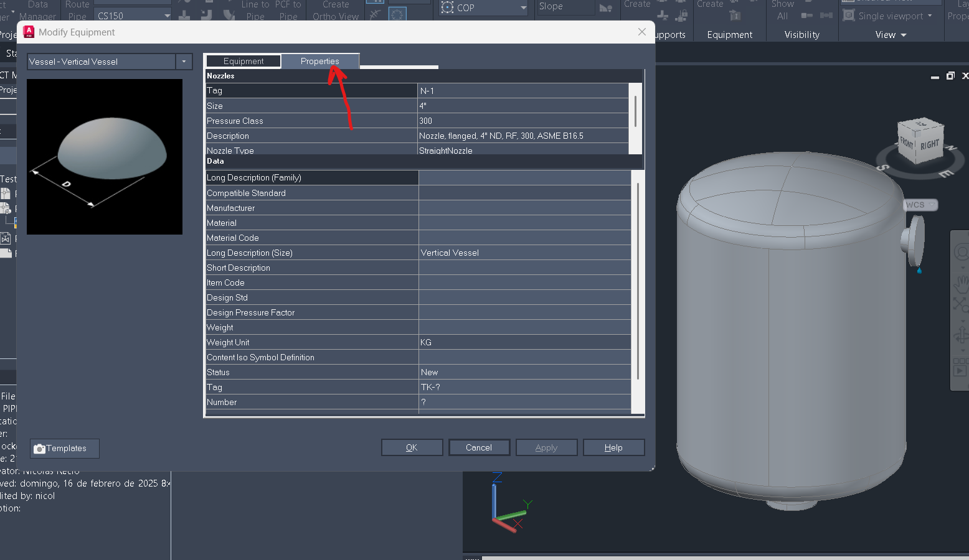This screenshot has width=969, height=560.
Task: Select the Pan hand tool in navigation bar
Action: click(962, 283)
